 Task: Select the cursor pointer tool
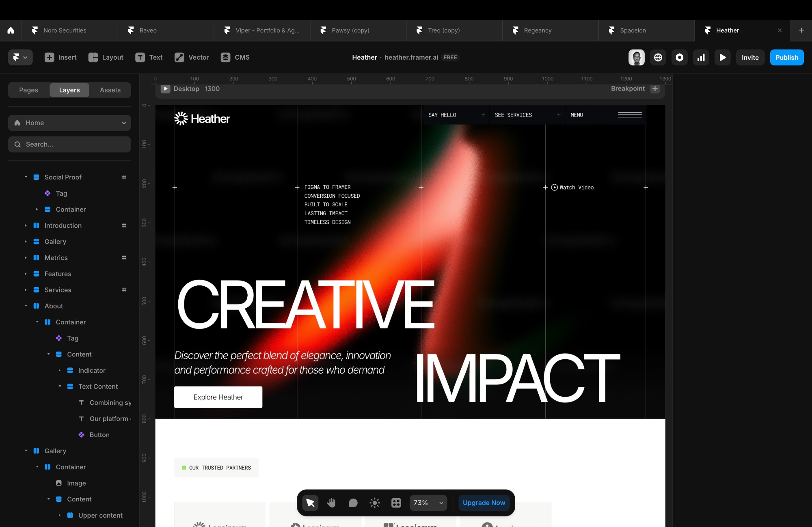[x=310, y=503]
